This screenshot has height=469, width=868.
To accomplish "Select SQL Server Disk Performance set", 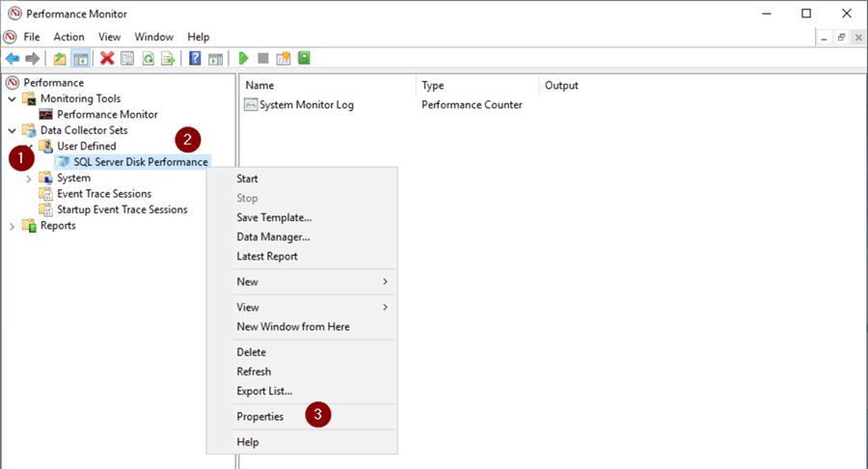I will (141, 162).
